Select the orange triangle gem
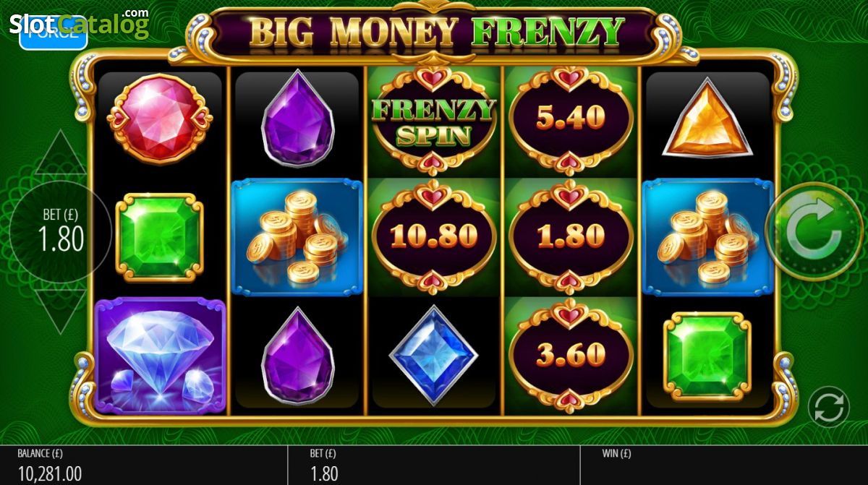 [x=708, y=119]
